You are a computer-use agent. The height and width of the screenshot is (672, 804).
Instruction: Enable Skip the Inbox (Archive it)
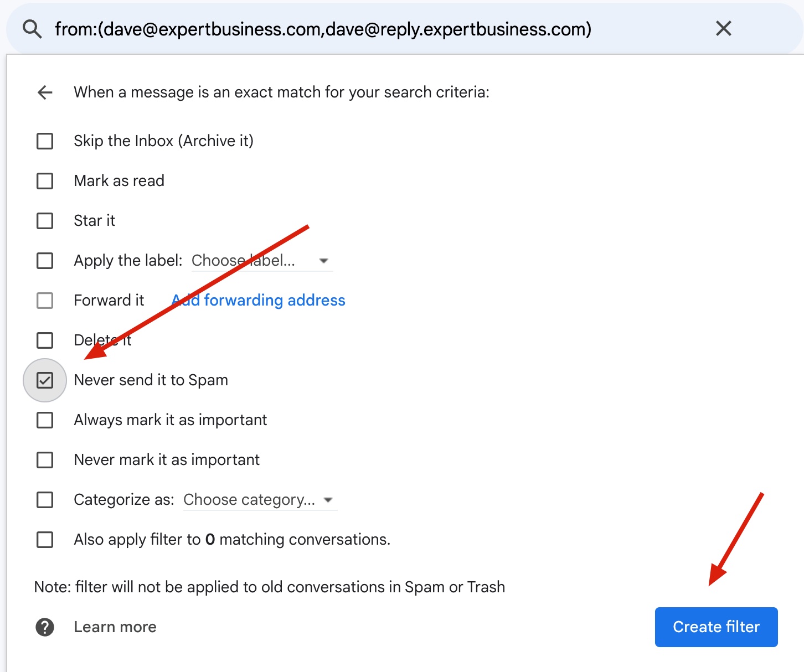coord(45,141)
